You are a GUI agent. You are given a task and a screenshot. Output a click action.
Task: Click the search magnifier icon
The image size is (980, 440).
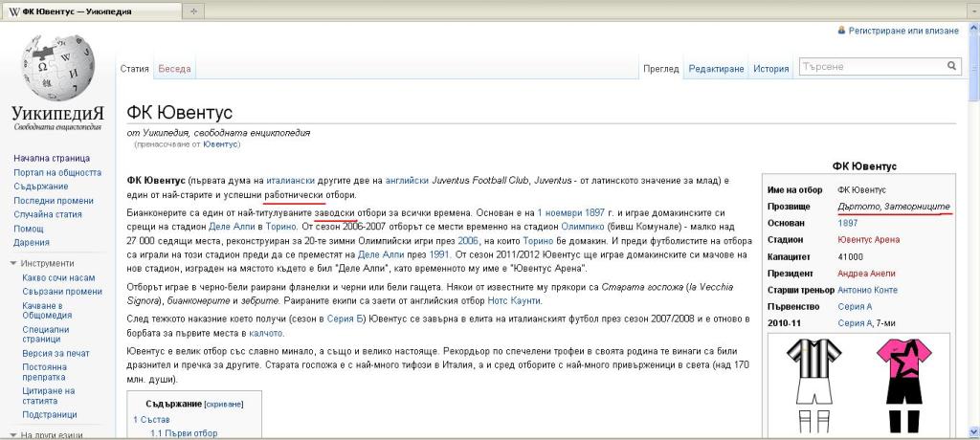click(x=951, y=66)
